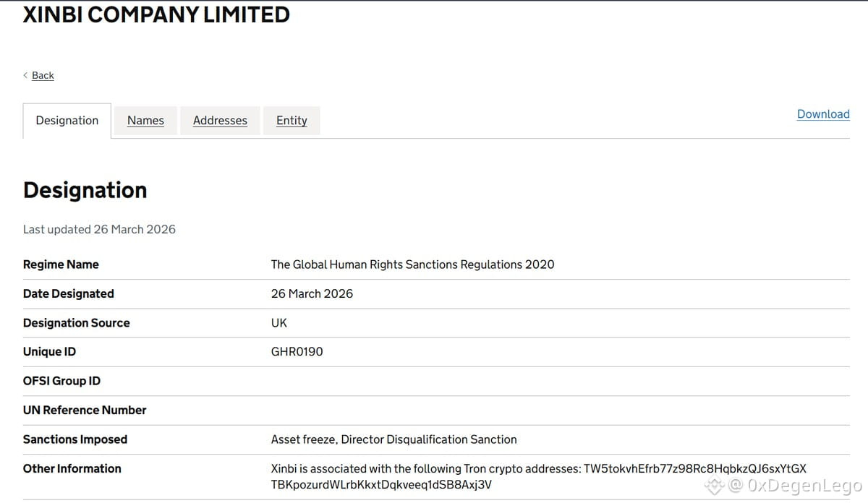Select the Designation tab
The image size is (868, 503).
tap(67, 121)
